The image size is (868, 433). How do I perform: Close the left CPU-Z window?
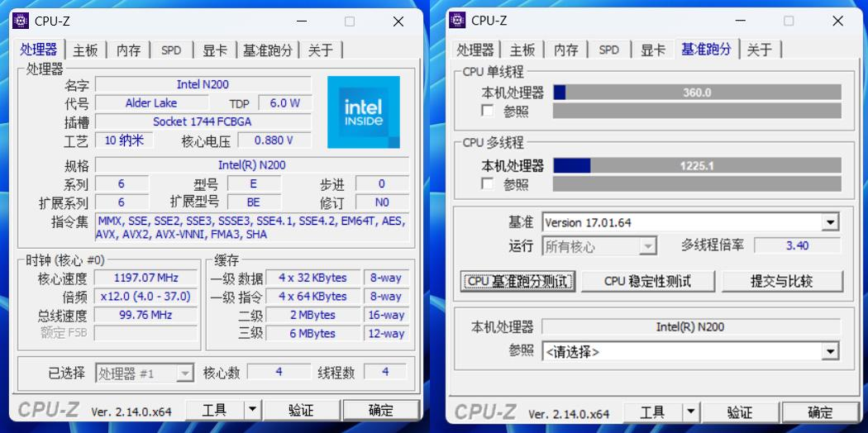[398, 21]
